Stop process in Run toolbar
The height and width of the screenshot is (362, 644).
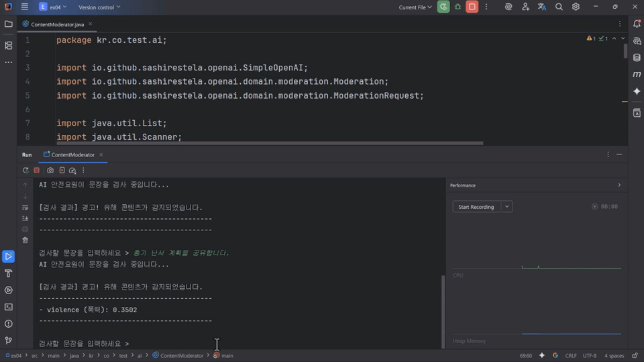[x=36, y=170]
